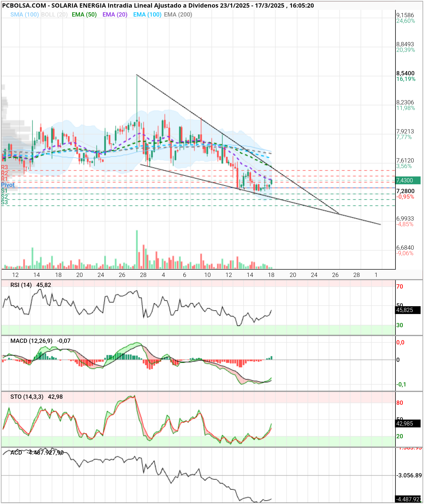Image resolution: width=424 pixels, height=504 pixels.
Task: Click the 6,6840 price axis value
Action: (x=405, y=248)
